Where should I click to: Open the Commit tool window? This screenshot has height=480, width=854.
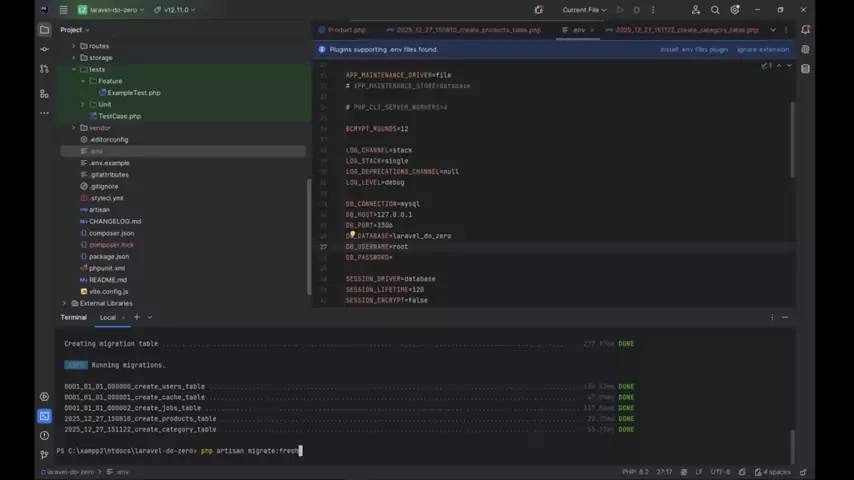[44, 49]
